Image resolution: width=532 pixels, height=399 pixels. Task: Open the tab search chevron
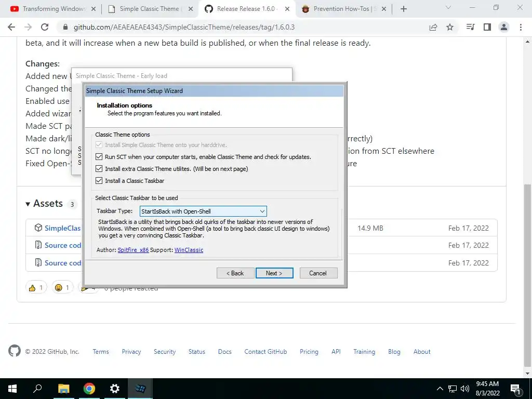click(448, 7)
